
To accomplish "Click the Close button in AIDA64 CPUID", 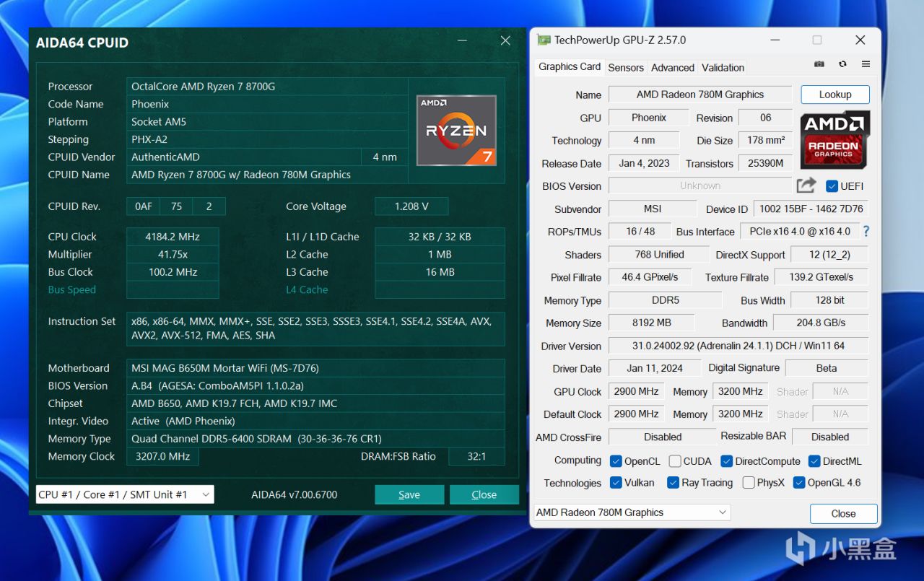I will (484, 494).
